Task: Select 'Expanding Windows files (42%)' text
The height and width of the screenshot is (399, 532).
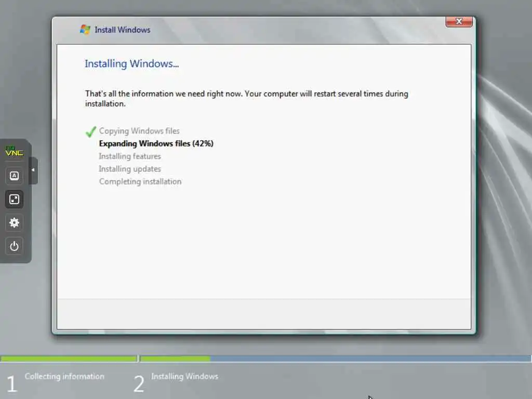Action: point(156,143)
